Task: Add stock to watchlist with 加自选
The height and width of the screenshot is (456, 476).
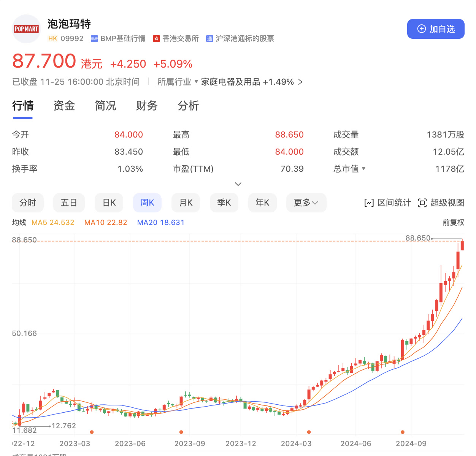Action: coord(436,29)
